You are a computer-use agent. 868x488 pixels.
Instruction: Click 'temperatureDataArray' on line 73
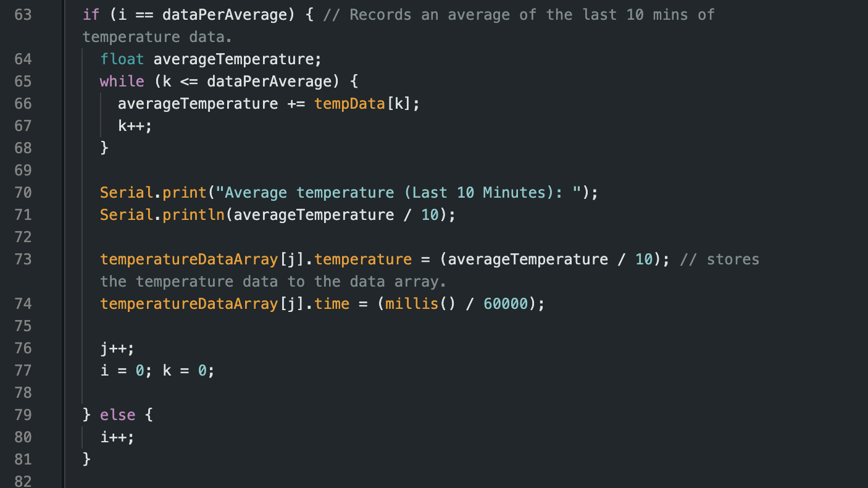coord(189,259)
